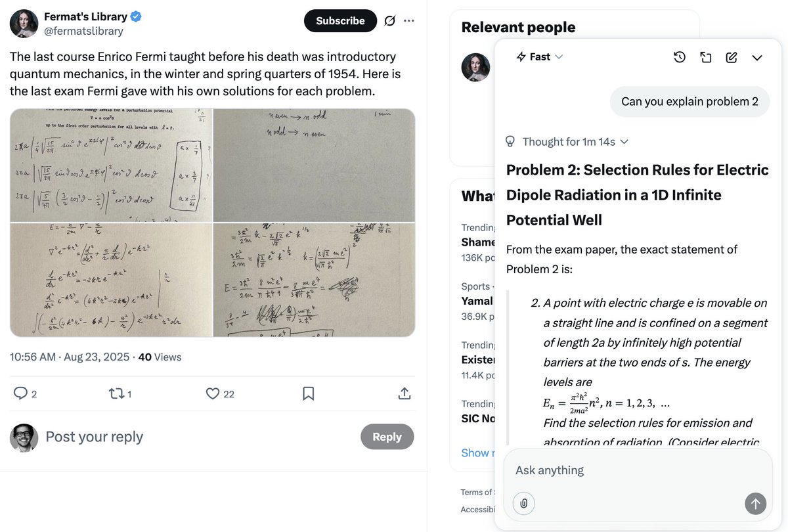The width and height of the screenshot is (788, 532).
Task: Click the Grok icon beside Subscribe
Action: pyautogui.click(x=389, y=21)
